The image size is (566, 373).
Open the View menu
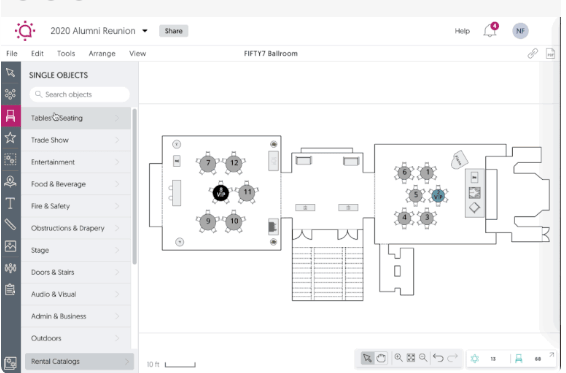[x=138, y=53]
